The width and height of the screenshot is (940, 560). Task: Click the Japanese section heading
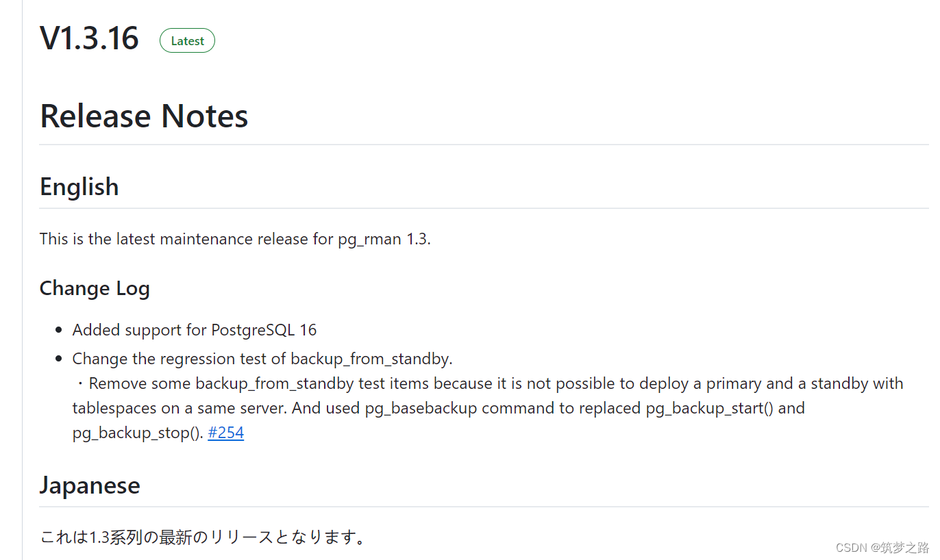click(90, 485)
